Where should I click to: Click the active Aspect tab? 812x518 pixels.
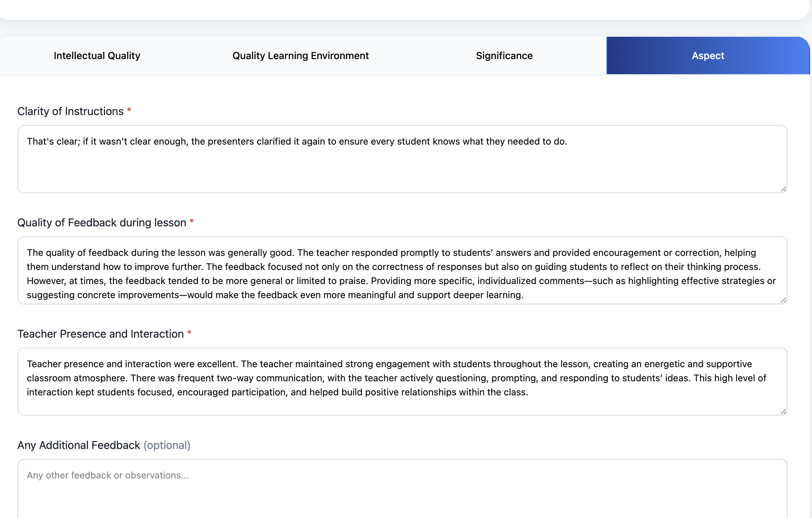(x=708, y=56)
